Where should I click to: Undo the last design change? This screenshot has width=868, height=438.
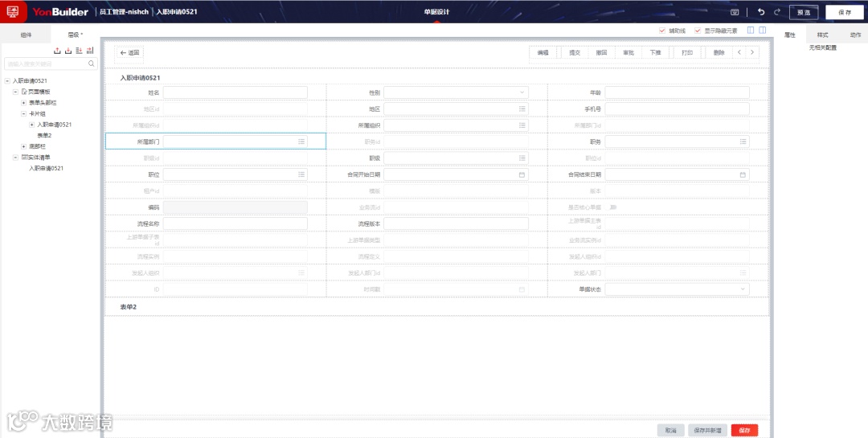pos(761,11)
